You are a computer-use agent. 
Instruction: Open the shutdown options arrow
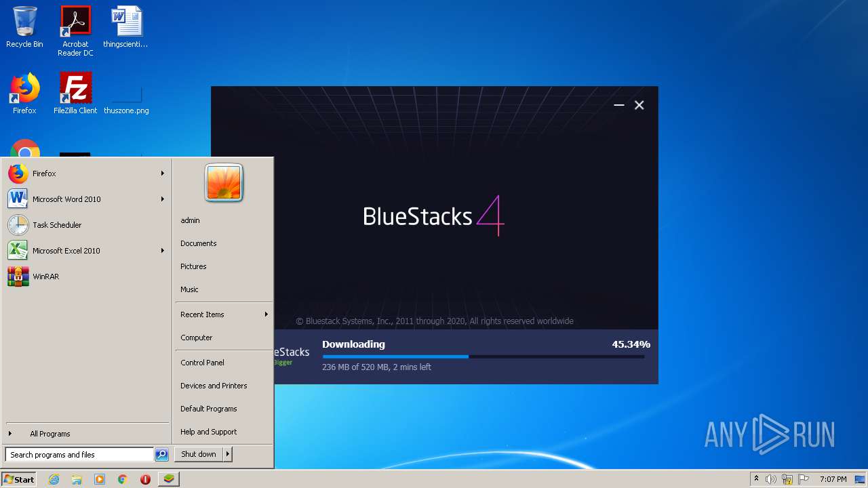(228, 455)
